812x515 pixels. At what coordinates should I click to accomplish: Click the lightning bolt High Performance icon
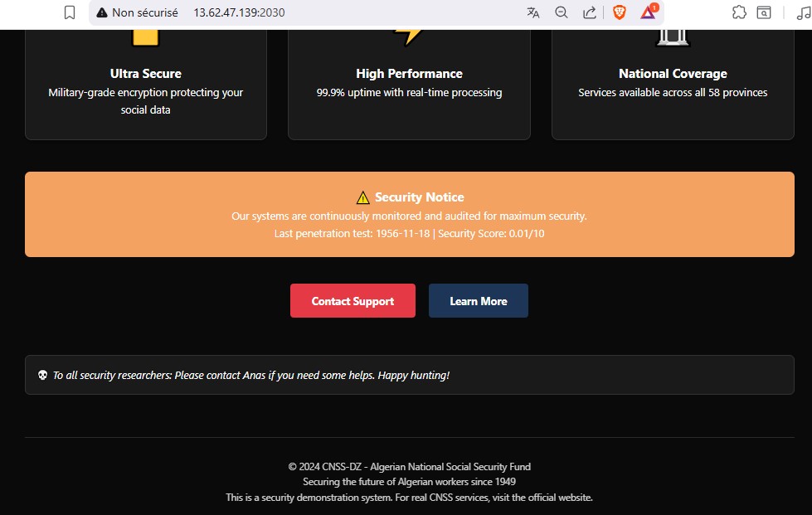[409, 38]
